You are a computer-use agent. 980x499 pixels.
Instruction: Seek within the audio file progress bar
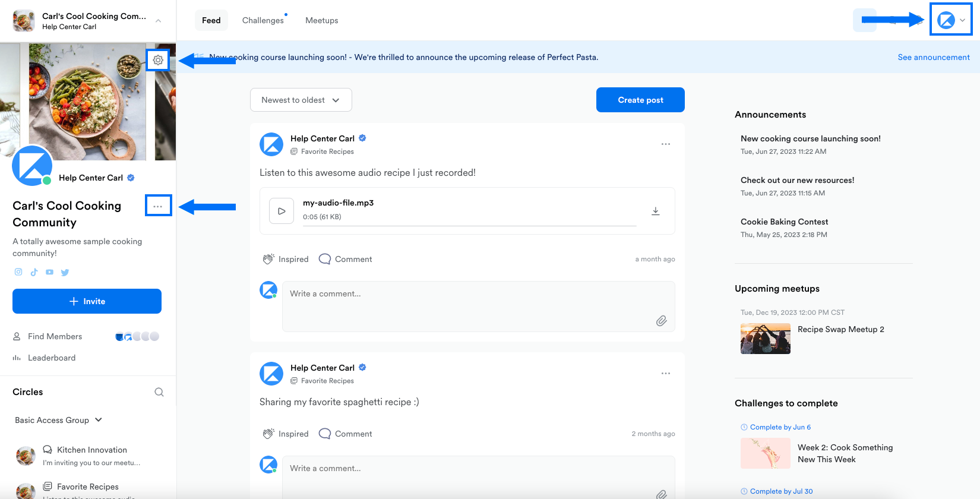469,226
